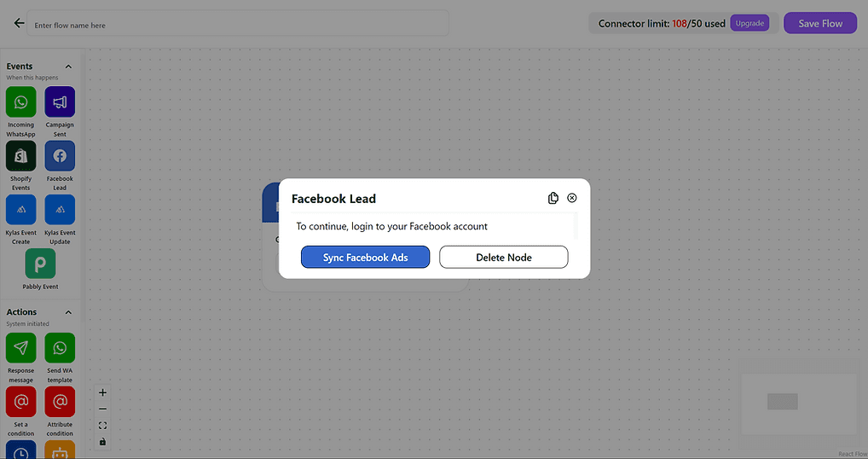
Task: Click the login to Facebook message text
Action: (392, 226)
